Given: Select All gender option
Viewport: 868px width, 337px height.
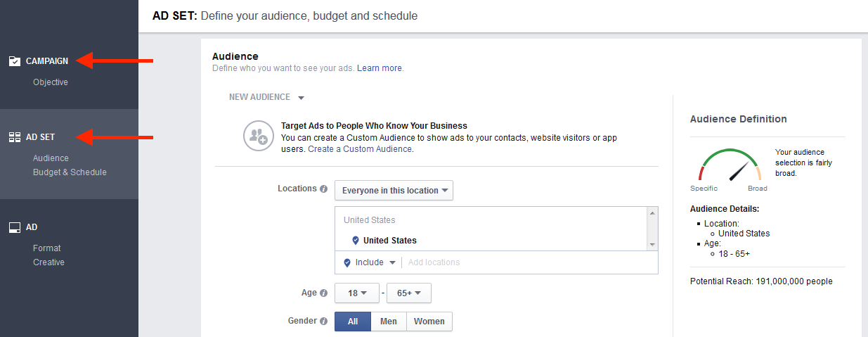Looking at the screenshot, I should click(x=353, y=322).
